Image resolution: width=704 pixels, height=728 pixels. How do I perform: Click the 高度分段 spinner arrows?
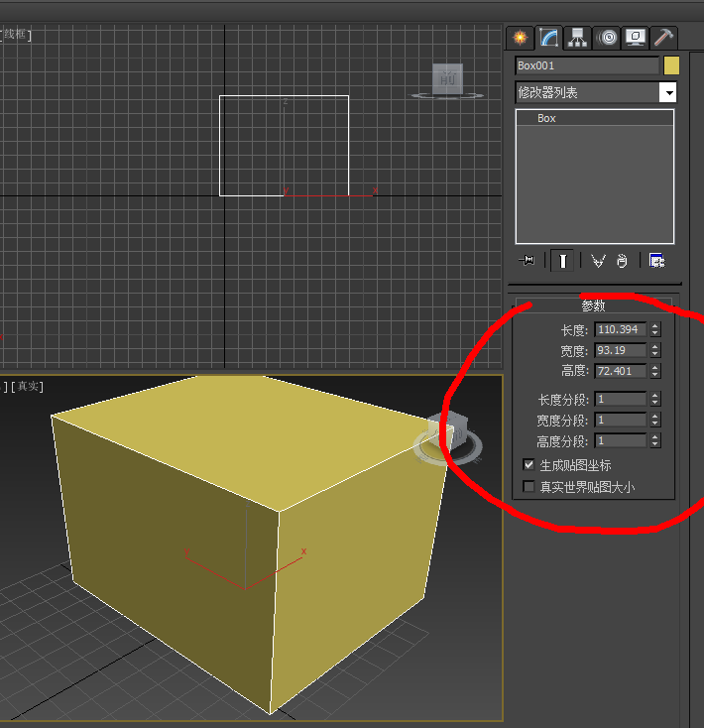coord(654,440)
